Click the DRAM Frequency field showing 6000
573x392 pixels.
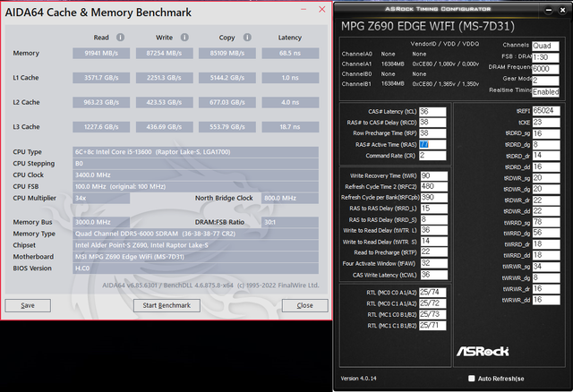[x=545, y=69]
